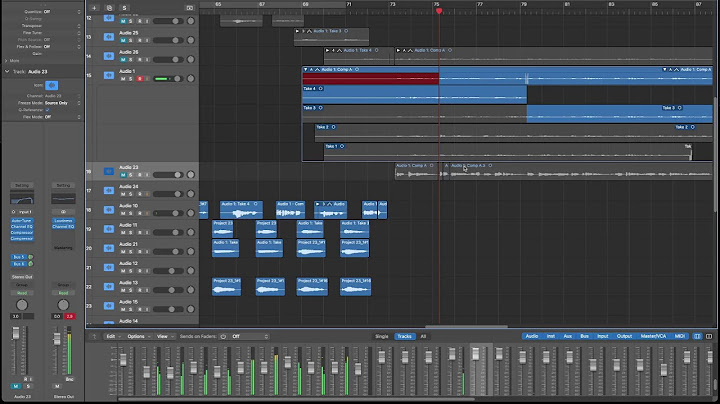Open the Auto-Tune plugin slot
Screen dimensions: 720x404
tap(22, 221)
